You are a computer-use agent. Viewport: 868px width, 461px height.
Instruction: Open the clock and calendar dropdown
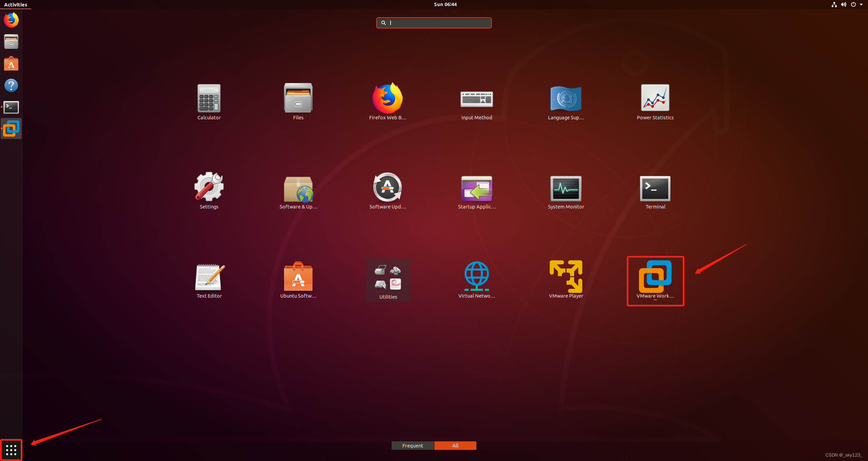click(x=445, y=4)
